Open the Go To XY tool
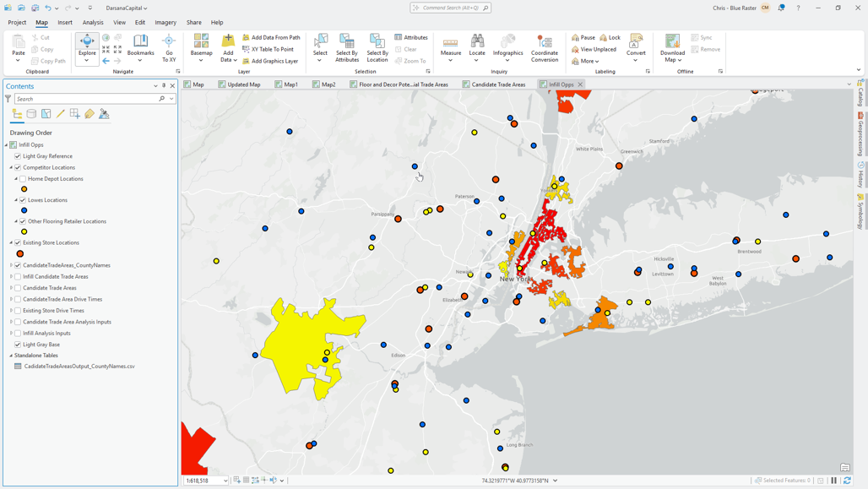868x489 pixels. click(x=169, y=48)
